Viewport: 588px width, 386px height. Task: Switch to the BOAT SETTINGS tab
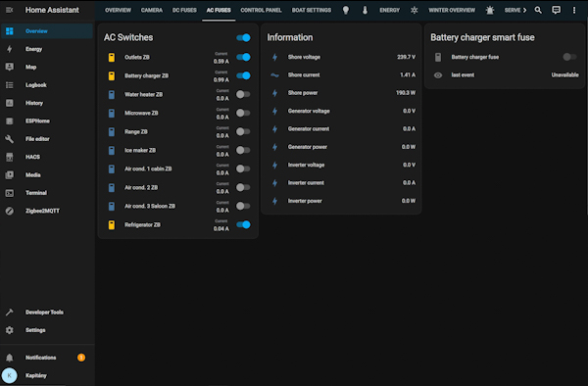pyautogui.click(x=312, y=10)
